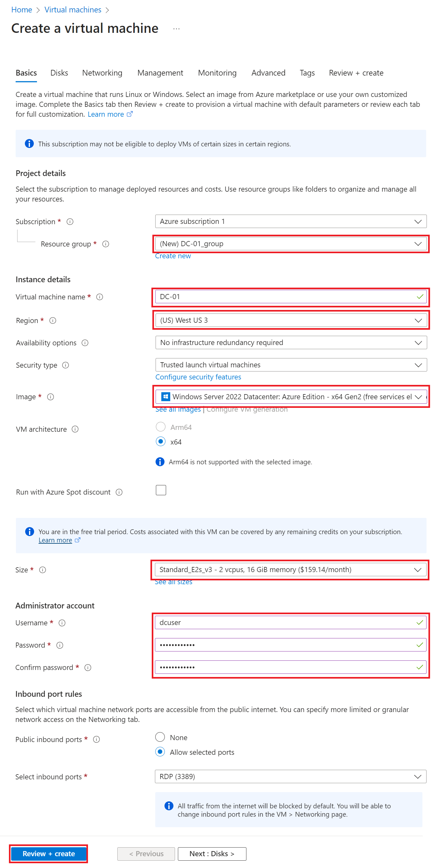Enable Run with Azure Spot discount checkbox

coord(161,490)
